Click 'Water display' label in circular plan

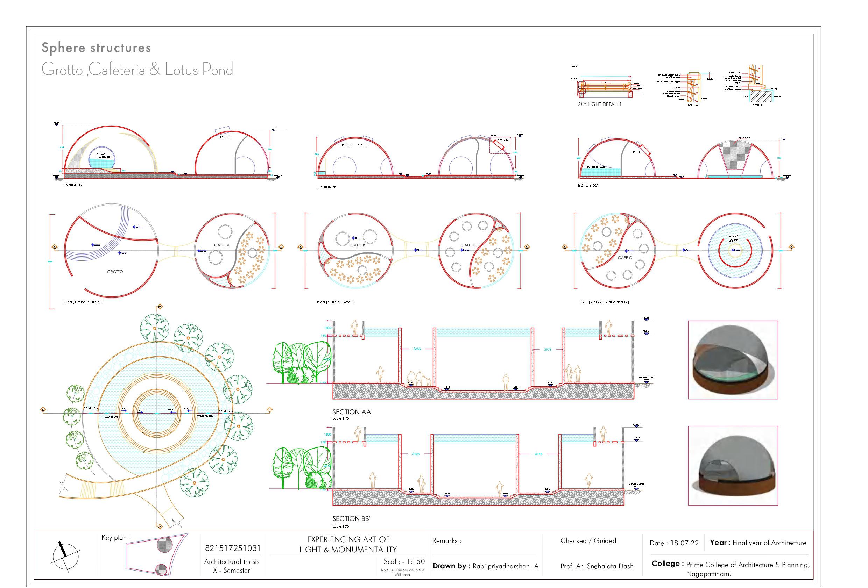coord(734,238)
